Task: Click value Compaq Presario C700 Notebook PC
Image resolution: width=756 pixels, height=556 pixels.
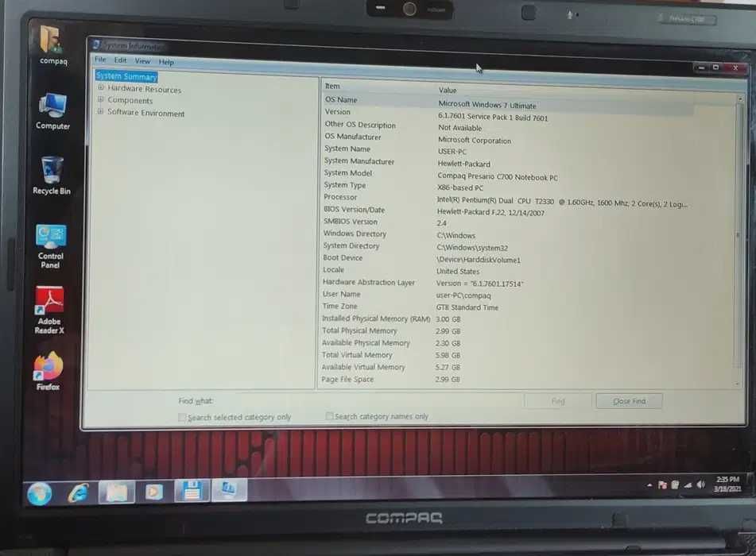Action: click(498, 176)
